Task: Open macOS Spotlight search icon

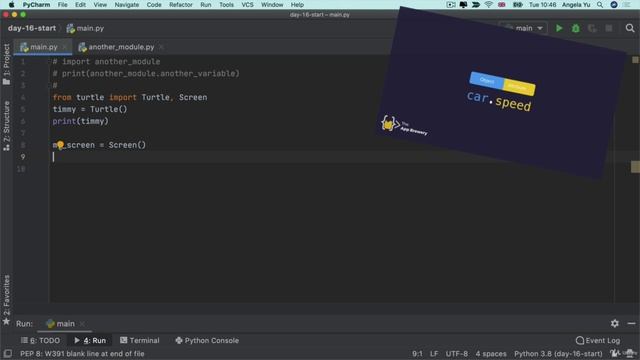Action: pos(600,5)
